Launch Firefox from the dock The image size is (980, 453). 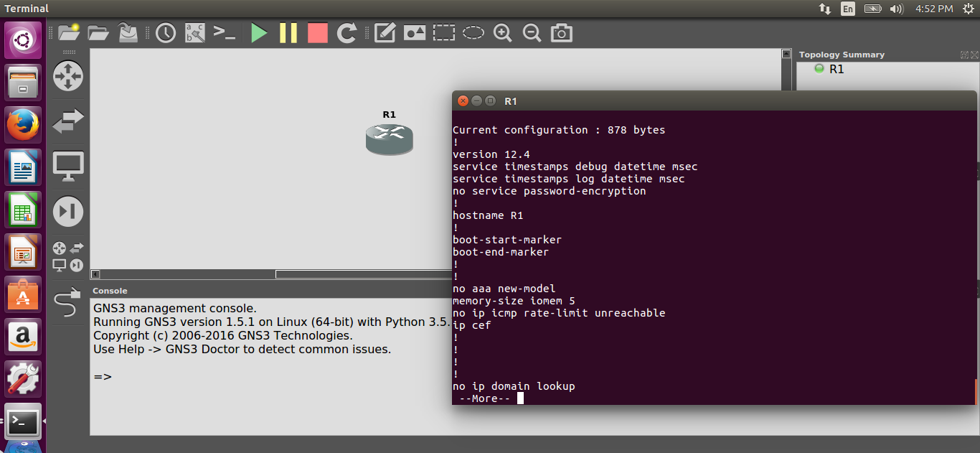click(x=23, y=125)
